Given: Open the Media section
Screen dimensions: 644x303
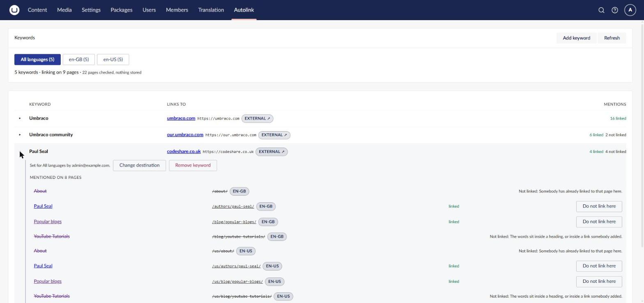Looking at the screenshot, I should [x=64, y=10].
